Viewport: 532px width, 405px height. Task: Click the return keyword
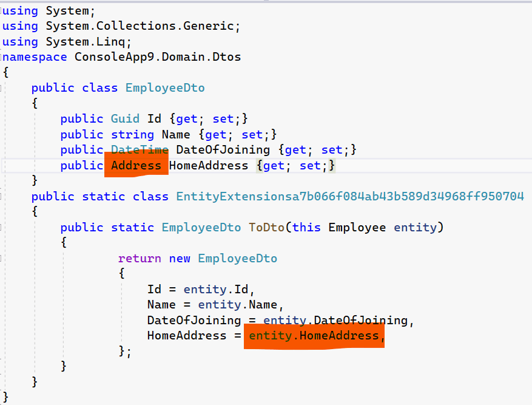tap(140, 259)
